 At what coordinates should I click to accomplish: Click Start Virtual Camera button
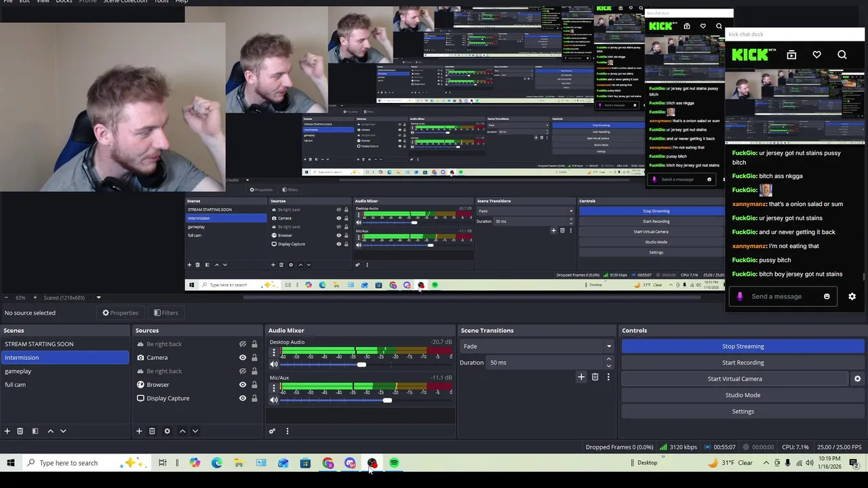click(x=735, y=379)
